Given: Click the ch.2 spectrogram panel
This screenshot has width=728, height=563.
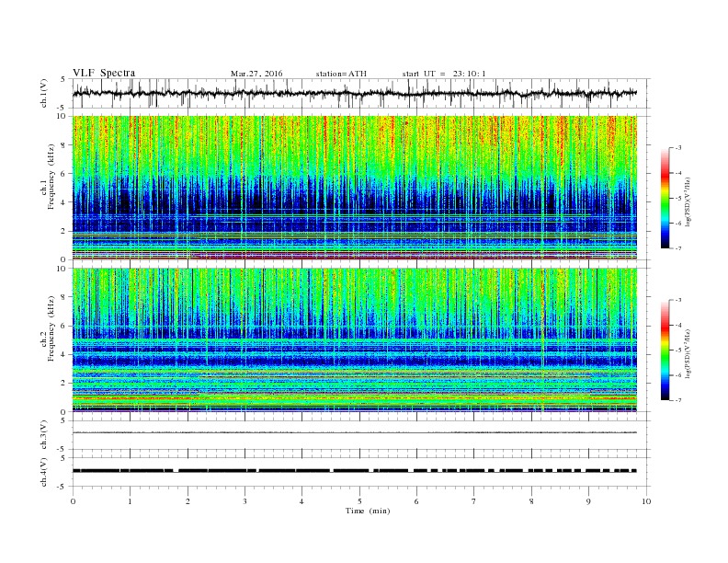Looking at the screenshot, I should pyautogui.click(x=355, y=339).
